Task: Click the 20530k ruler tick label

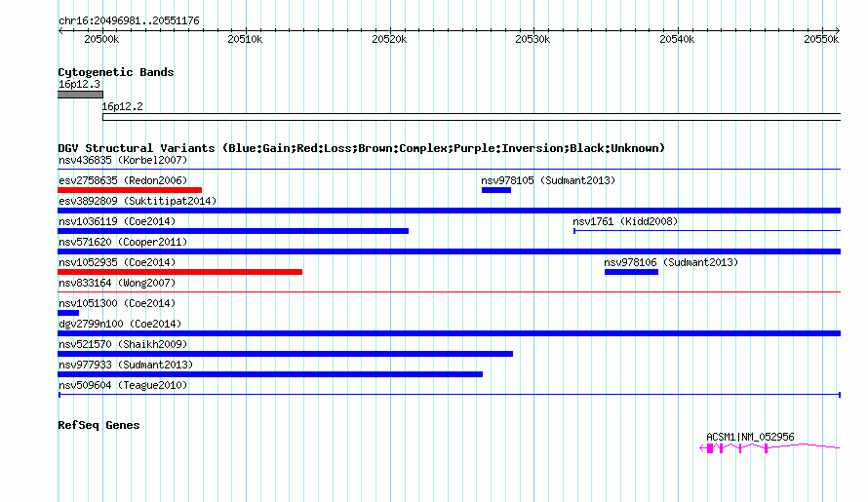Action: (533, 39)
